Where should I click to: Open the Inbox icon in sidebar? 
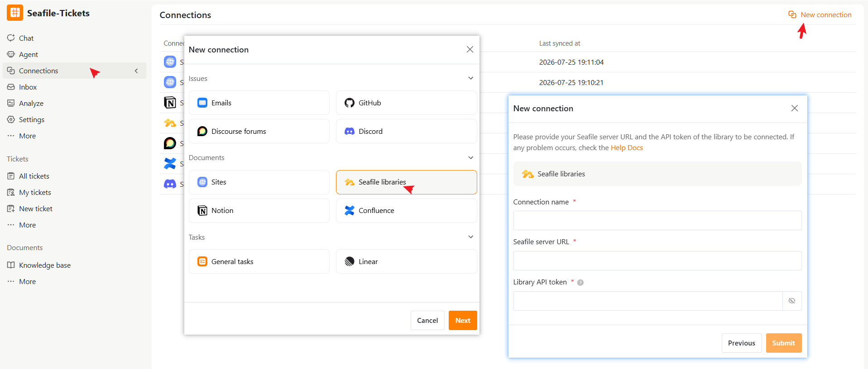coord(11,87)
